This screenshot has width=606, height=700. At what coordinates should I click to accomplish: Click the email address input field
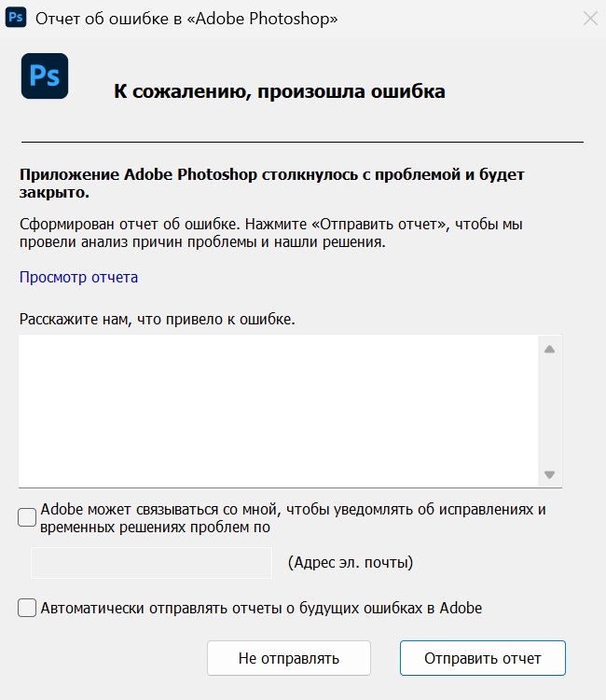(151, 562)
